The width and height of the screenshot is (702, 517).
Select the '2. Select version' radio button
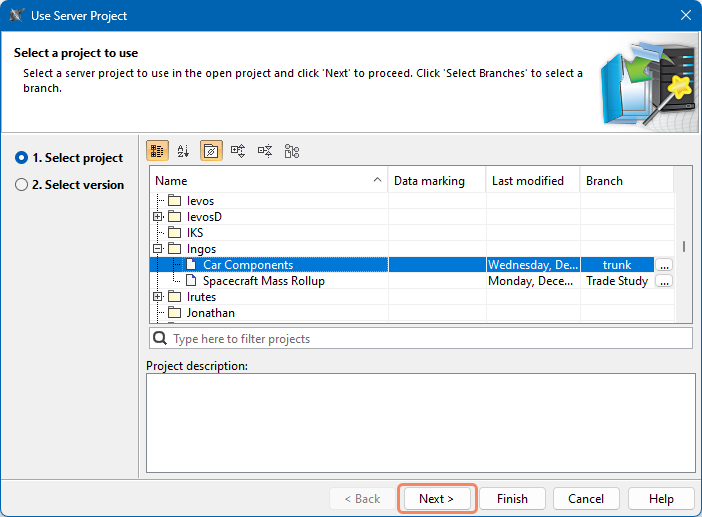pyautogui.click(x=21, y=184)
